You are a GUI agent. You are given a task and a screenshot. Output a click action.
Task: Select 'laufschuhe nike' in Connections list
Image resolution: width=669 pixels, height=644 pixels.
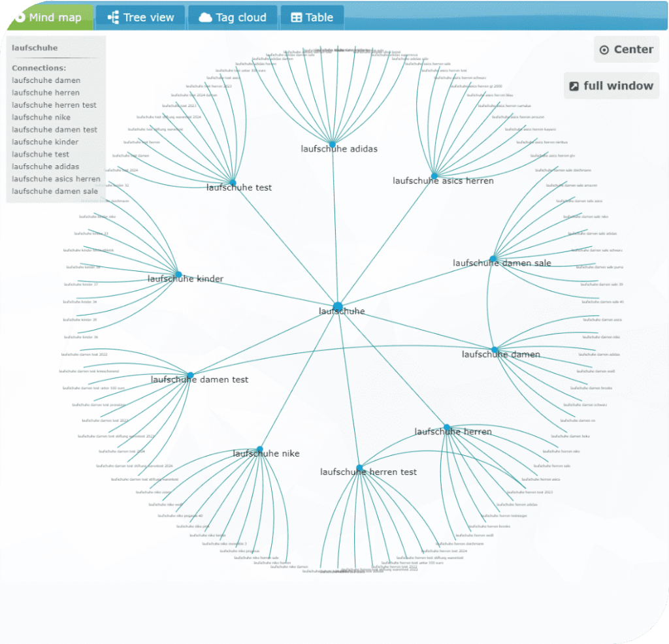pos(41,118)
